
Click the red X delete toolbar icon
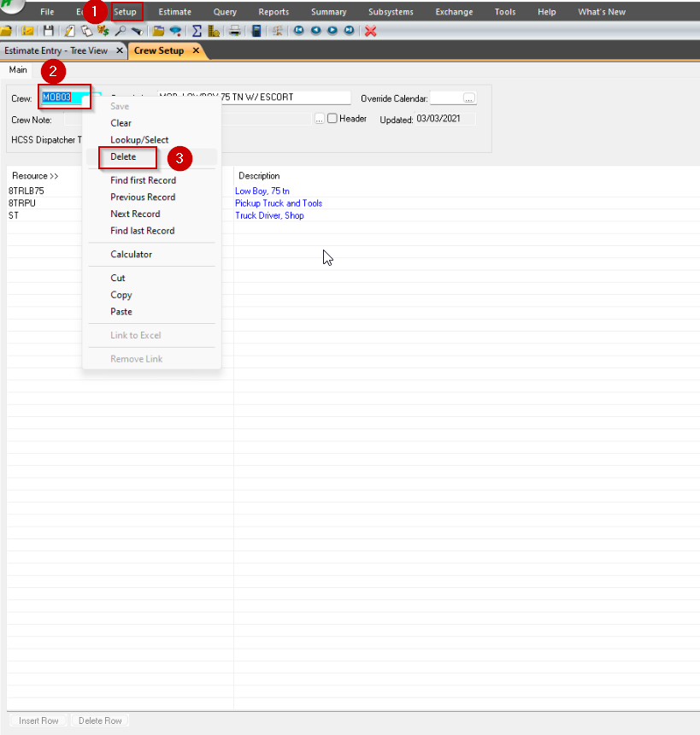[370, 31]
